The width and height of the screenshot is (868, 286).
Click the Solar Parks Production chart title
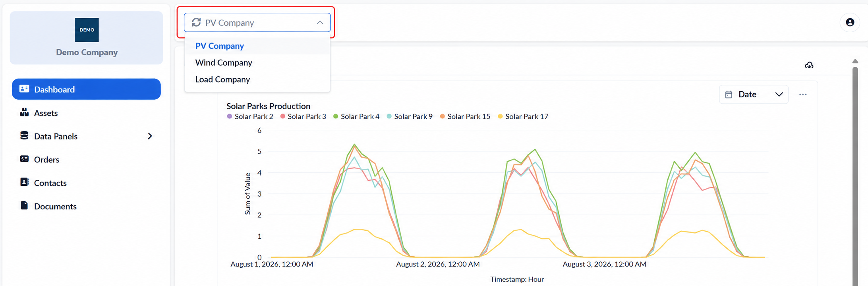point(268,106)
